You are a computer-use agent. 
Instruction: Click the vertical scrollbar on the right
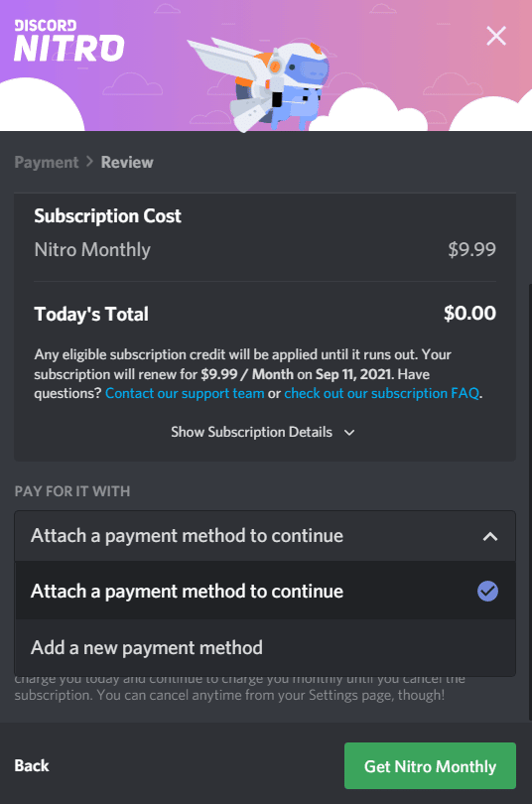pyautogui.click(x=530, y=501)
